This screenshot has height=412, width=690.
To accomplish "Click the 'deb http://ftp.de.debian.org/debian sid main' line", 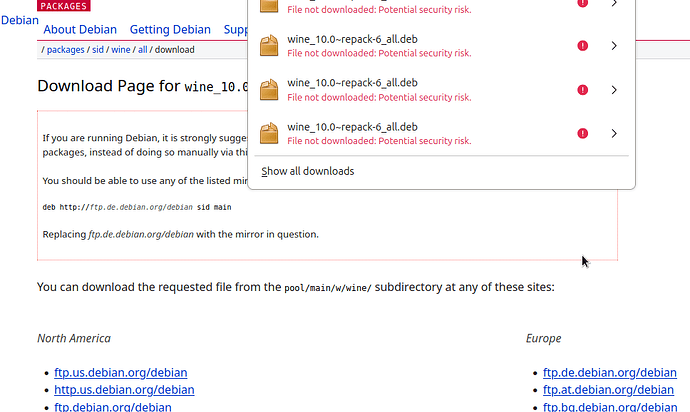I will (x=137, y=207).
